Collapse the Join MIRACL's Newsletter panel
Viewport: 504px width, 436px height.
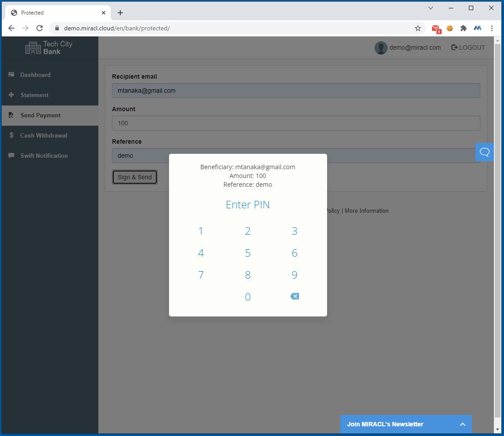(x=462, y=424)
